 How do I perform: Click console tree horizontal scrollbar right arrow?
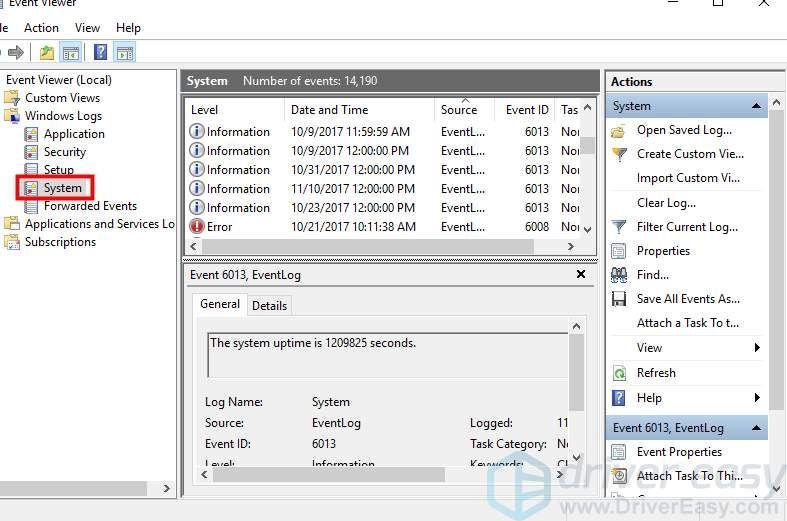[x=167, y=488]
